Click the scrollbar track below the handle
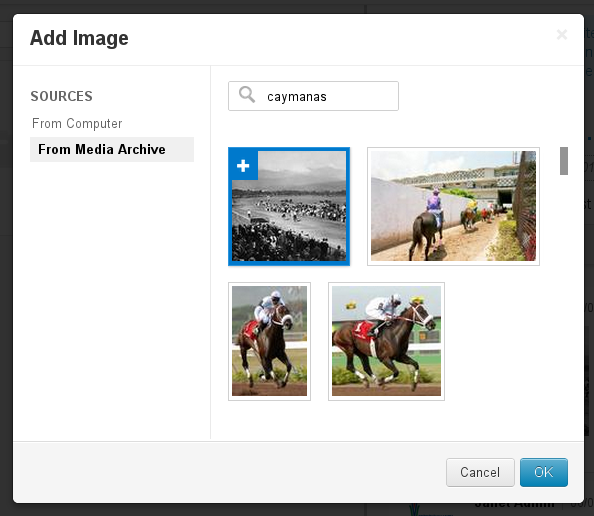The height and width of the screenshot is (516, 594). 564,303
